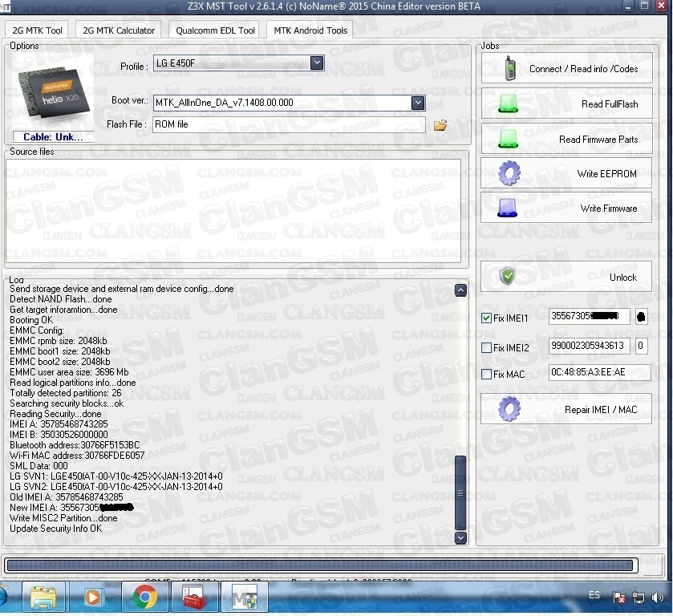Open the Qualcomm EDL Tool tab

[x=215, y=30]
